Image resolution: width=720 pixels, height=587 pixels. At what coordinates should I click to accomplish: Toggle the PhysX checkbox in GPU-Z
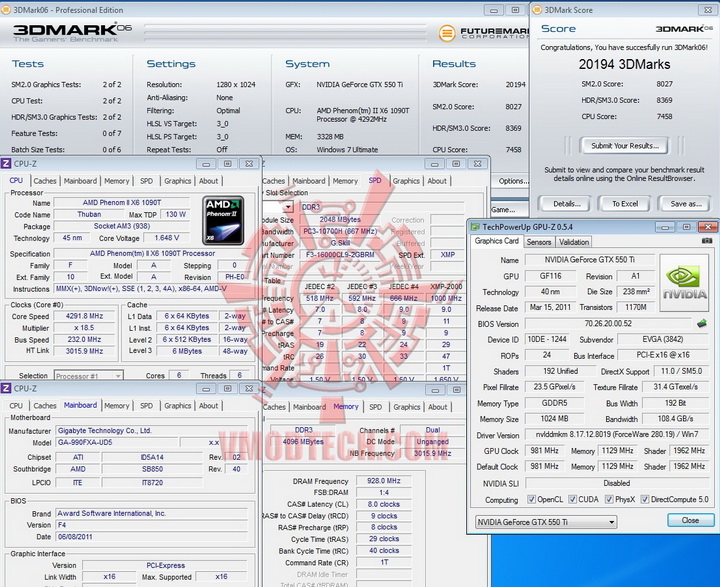[609, 499]
